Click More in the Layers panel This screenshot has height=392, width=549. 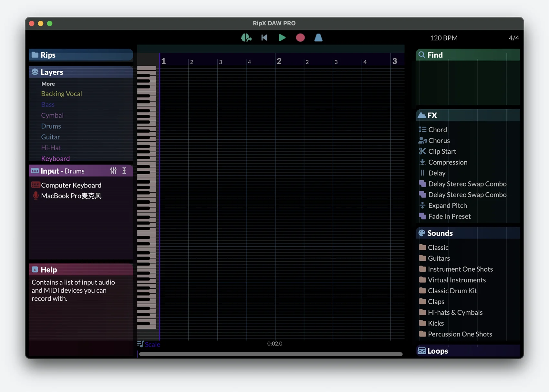pyautogui.click(x=48, y=84)
